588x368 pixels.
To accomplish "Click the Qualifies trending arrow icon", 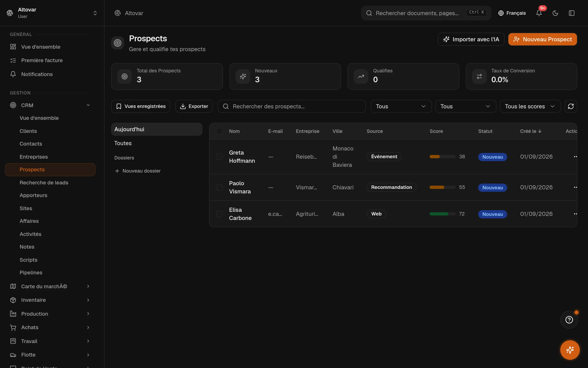I will tap(361, 76).
